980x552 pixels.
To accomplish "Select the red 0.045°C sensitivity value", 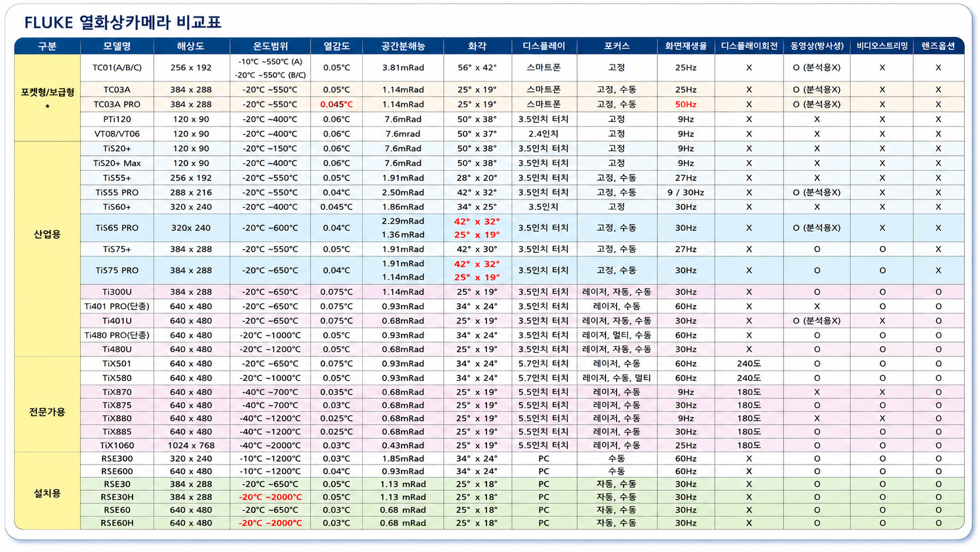I will click(336, 104).
